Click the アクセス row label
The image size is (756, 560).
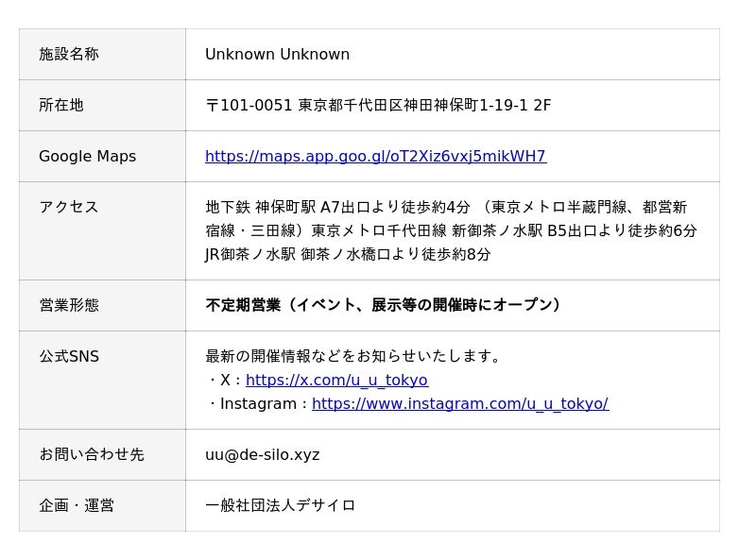pyautogui.click(x=69, y=208)
